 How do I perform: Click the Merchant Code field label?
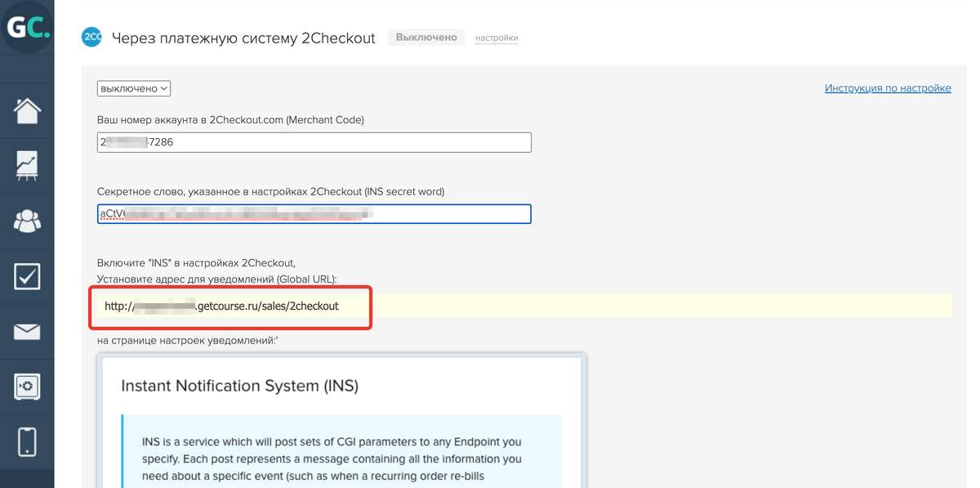tap(230, 119)
